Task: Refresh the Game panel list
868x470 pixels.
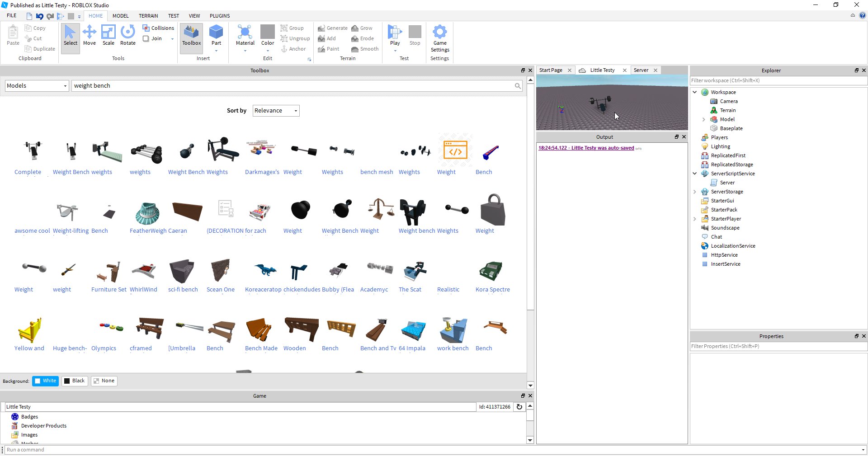Action: tap(519, 407)
